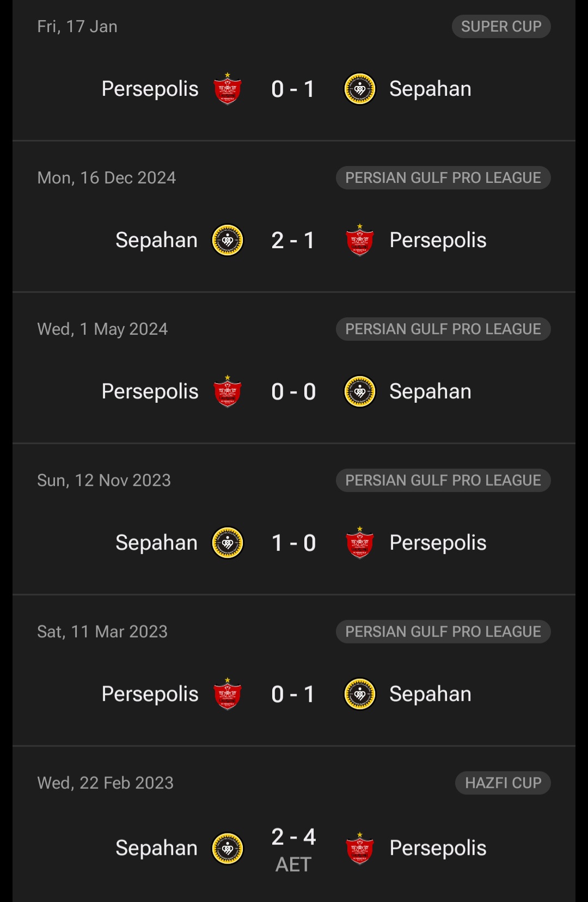Tap Persepolis crest in the Hazfi Cup match
Screen dimensions: 588x902
[x=360, y=848]
